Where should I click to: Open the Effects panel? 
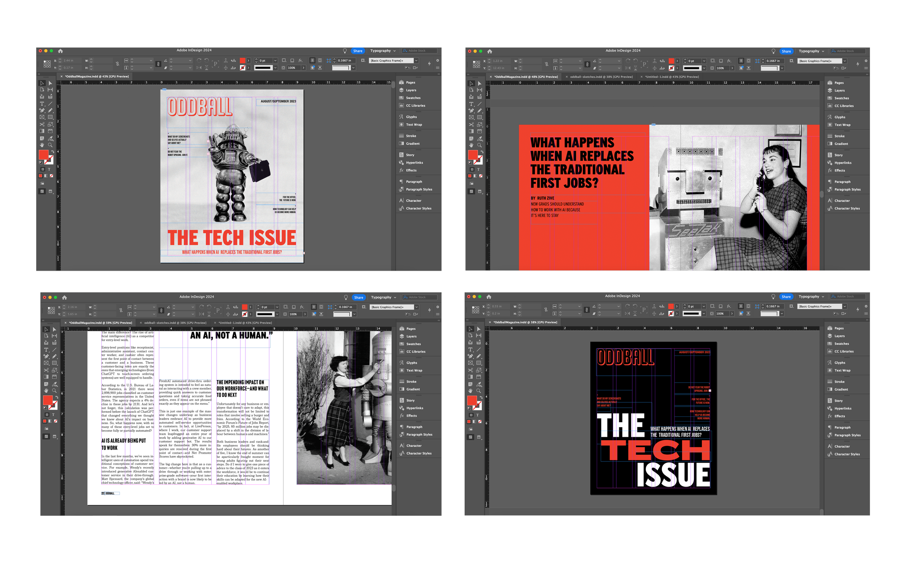coord(411,170)
